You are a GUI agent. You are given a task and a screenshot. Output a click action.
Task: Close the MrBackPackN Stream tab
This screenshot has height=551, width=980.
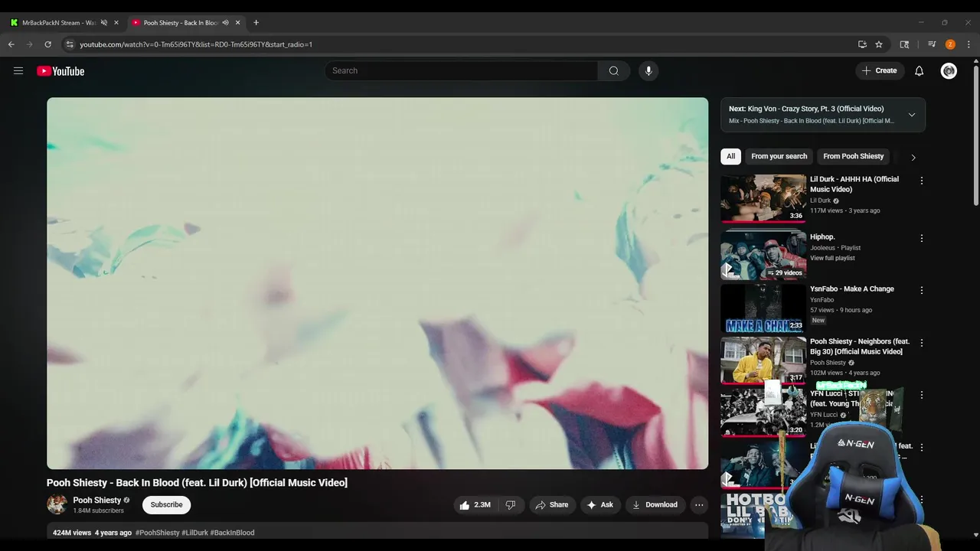(116, 22)
